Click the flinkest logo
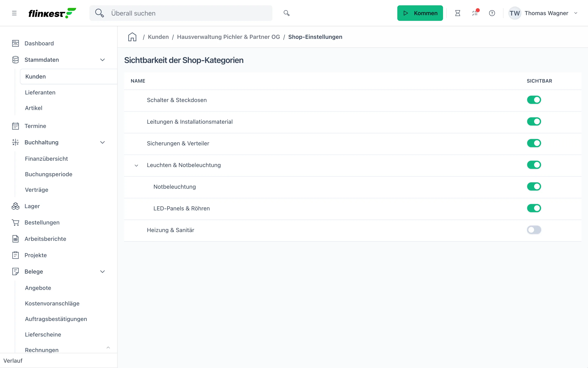The width and height of the screenshot is (588, 368). [52, 13]
